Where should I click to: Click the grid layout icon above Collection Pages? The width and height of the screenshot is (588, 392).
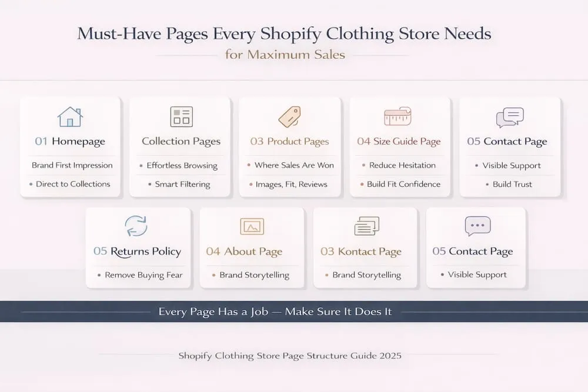pyautogui.click(x=182, y=116)
